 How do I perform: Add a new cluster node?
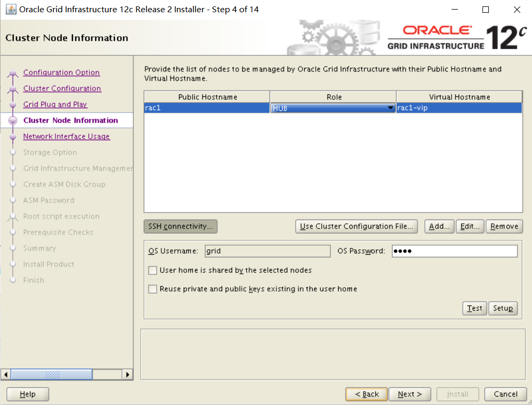coord(439,226)
